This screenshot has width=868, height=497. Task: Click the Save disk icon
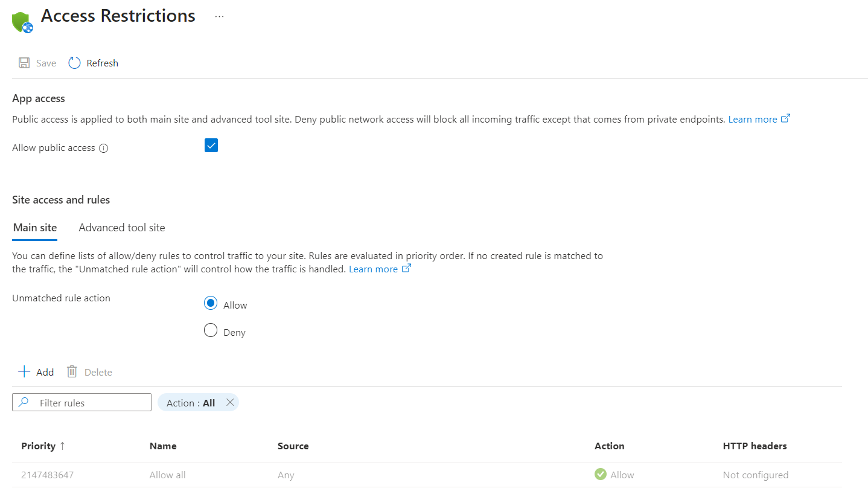click(x=24, y=63)
